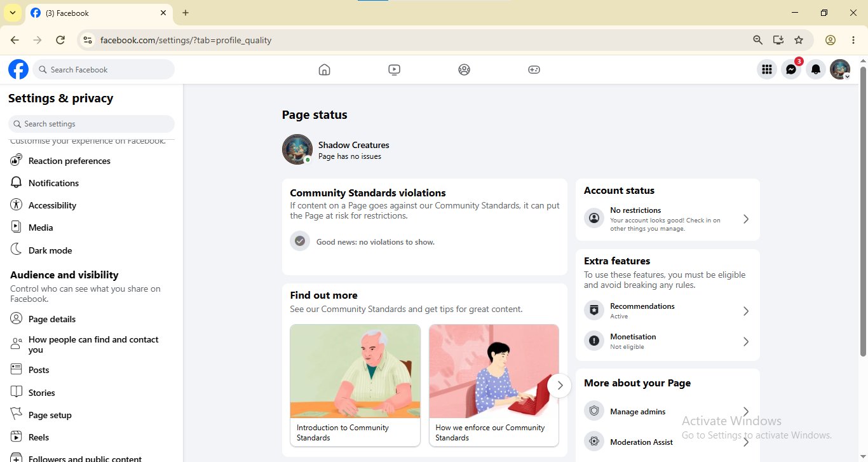Click the Moderation Assist icon

(594, 441)
